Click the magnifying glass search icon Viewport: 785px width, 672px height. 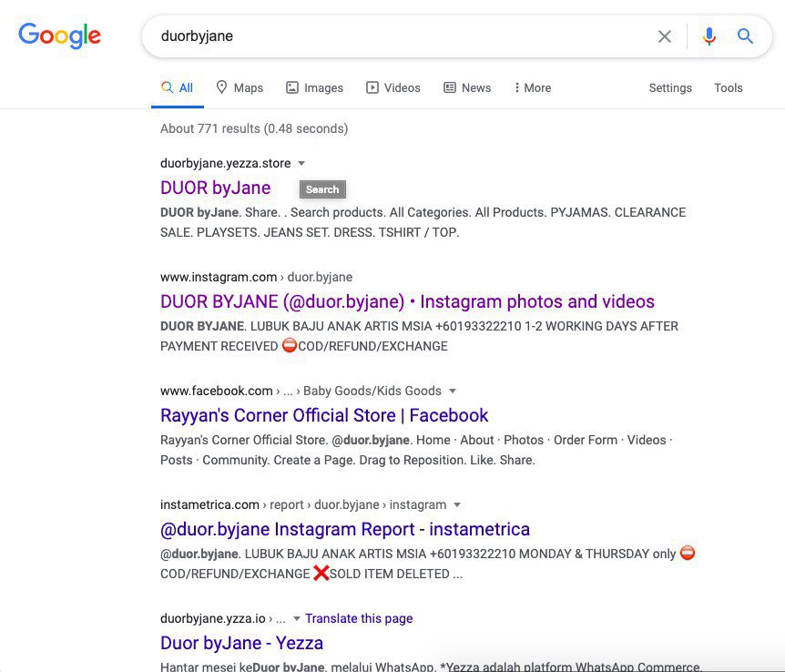click(745, 36)
